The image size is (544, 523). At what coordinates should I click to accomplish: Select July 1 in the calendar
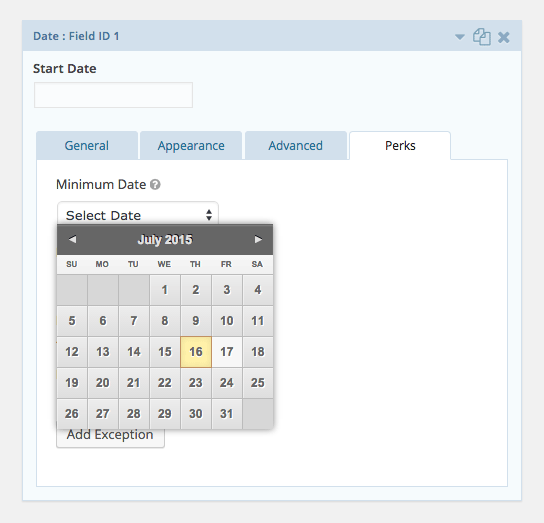[x=165, y=290]
